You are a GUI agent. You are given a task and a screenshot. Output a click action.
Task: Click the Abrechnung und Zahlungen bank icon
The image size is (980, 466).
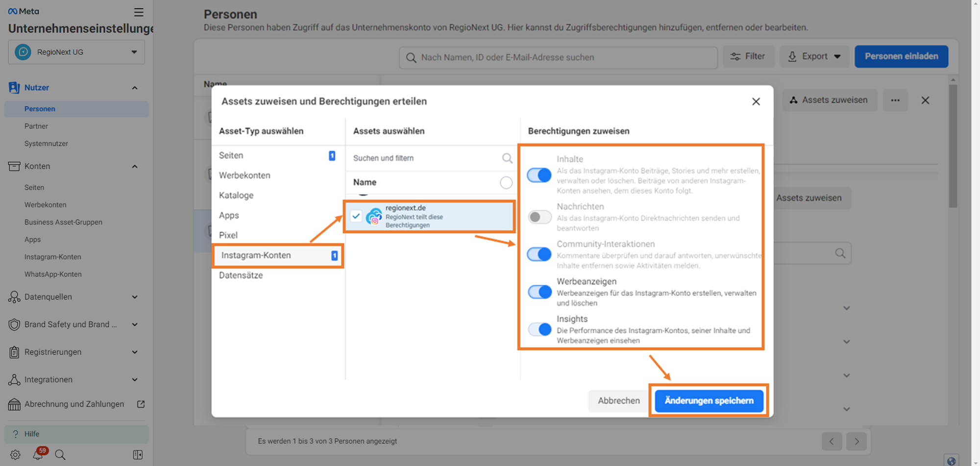[x=14, y=404]
